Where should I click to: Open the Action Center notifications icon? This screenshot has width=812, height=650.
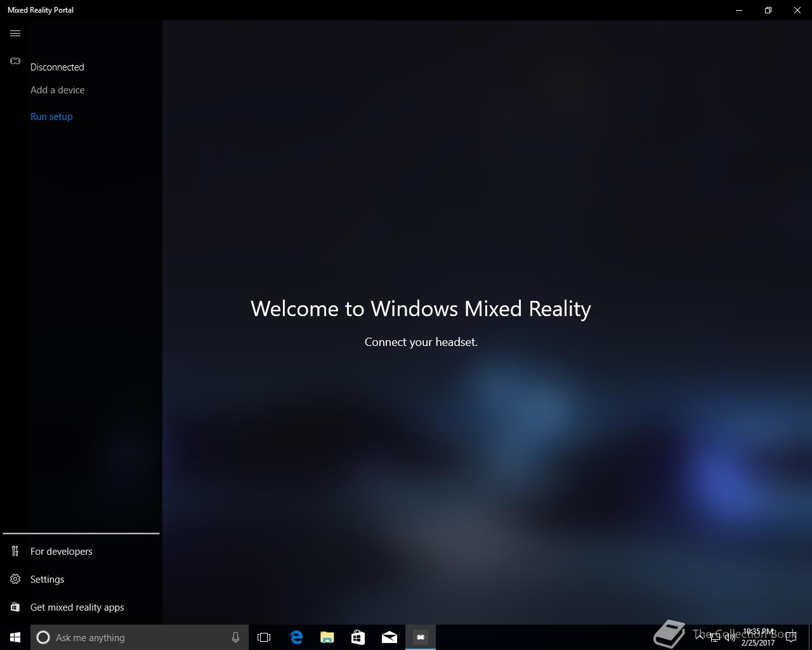click(791, 637)
